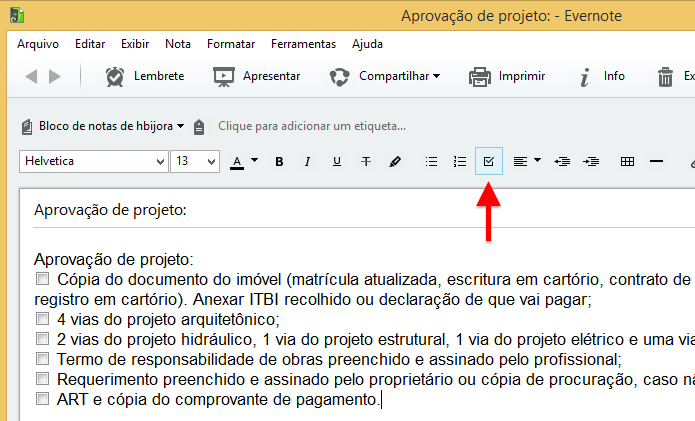Set a reminder with the Lembrete alarm icon
The image size is (695, 421).
click(115, 77)
